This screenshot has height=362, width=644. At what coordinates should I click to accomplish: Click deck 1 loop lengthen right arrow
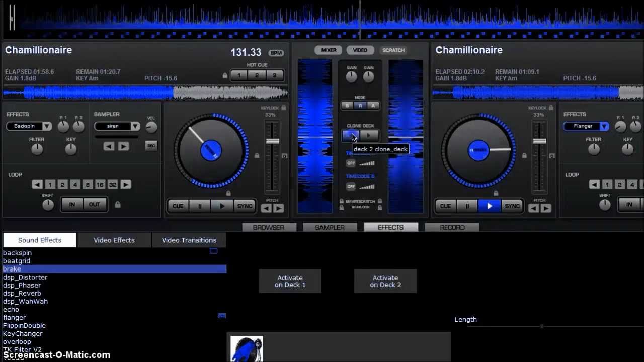click(126, 185)
